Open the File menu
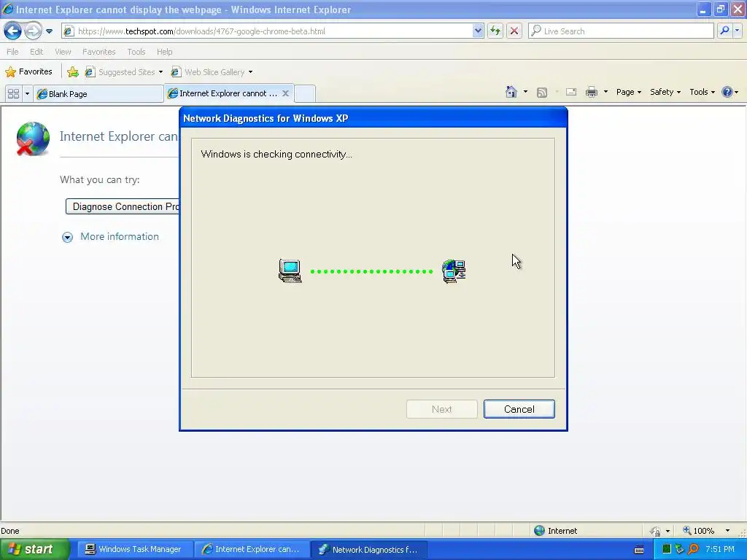The image size is (747, 560). [12, 52]
